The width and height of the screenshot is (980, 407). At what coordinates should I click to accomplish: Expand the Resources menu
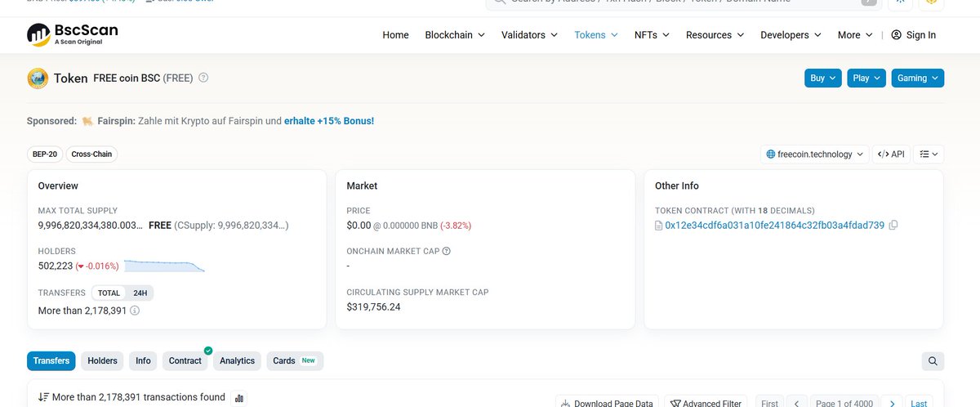pyautogui.click(x=715, y=35)
